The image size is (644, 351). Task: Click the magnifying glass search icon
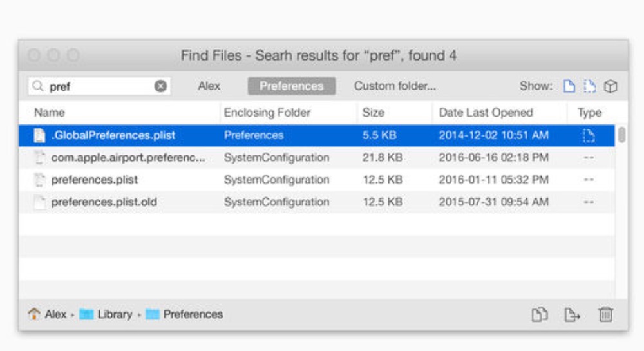point(39,86)
